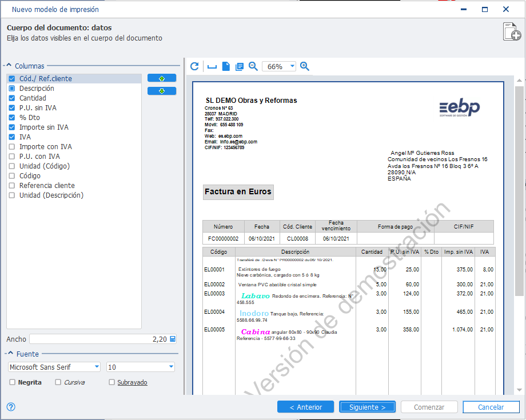
Task: Select the Referencia cliente list item
Action: [x=47, y=186]
